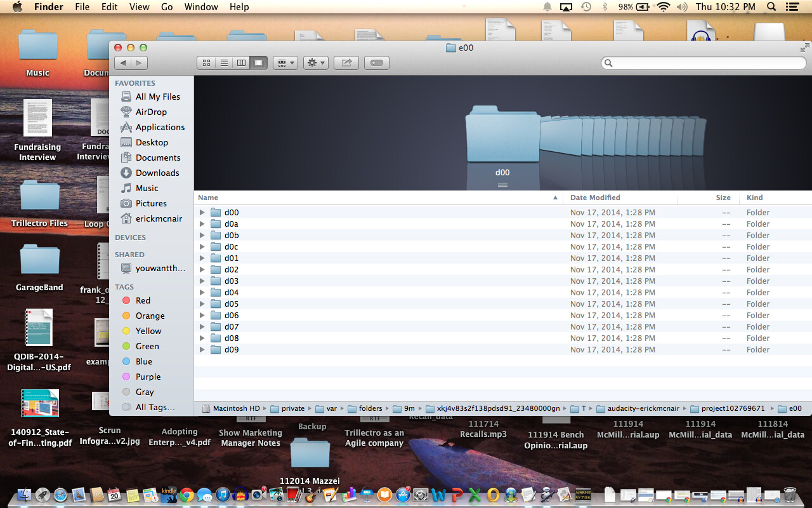The image size is (812, 508).
Task: Open Google Chrome from the Dock
Action: (x=186, y=495)
